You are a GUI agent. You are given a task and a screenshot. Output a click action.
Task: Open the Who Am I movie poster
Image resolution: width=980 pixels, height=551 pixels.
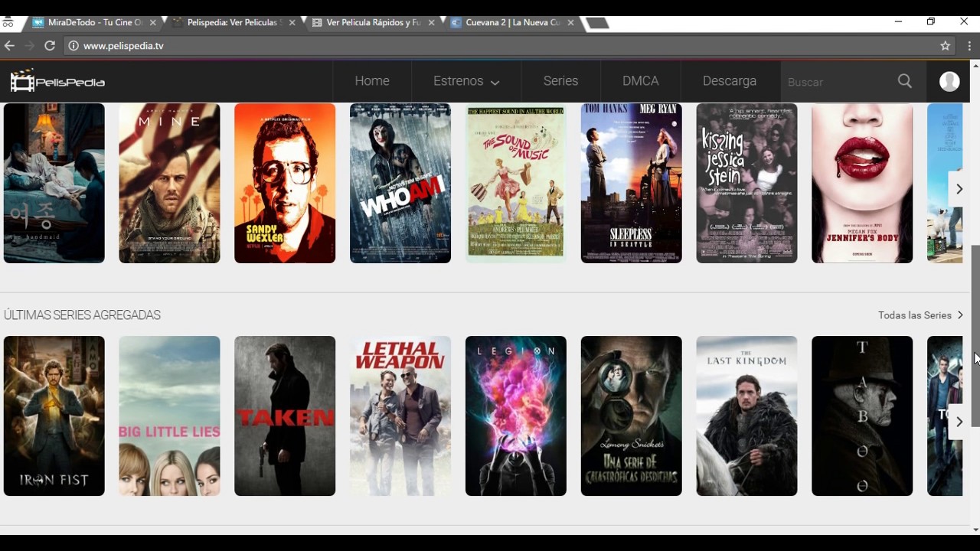pos(400,183)
